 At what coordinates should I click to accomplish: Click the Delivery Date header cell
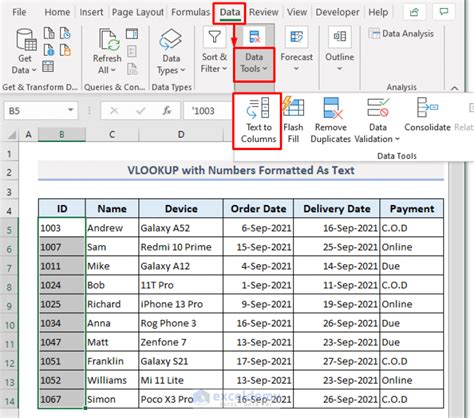tap(337, 209)
